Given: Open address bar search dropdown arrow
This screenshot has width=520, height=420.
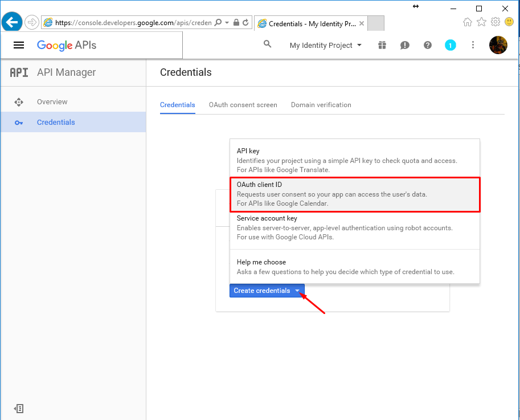Looking at the screenshot, I should (x=227, y=23).
